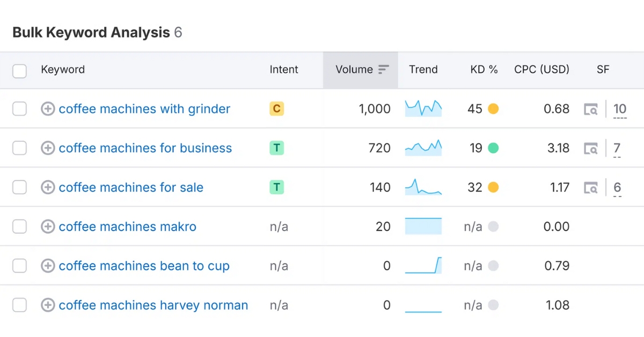644x337 pixels.
Task: Open 'coffee machines bean to cup' keyword link
Action: click(x=144, y=266)
